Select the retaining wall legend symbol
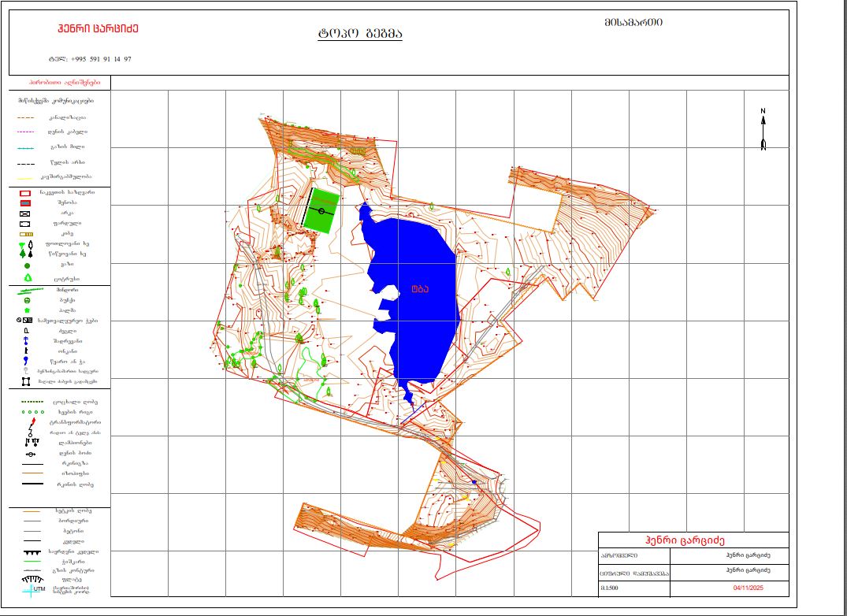This screenshot has height=616, width=847. [30, 552]
